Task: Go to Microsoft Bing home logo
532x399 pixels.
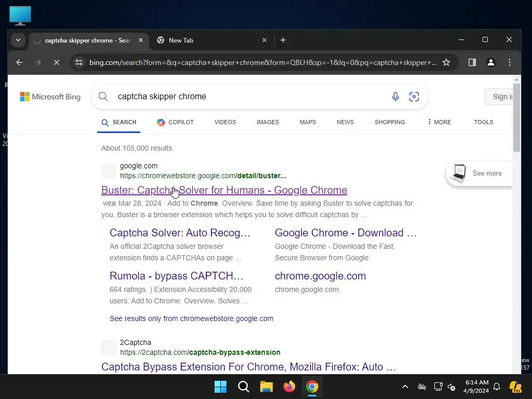Action: tap(50, 97)
